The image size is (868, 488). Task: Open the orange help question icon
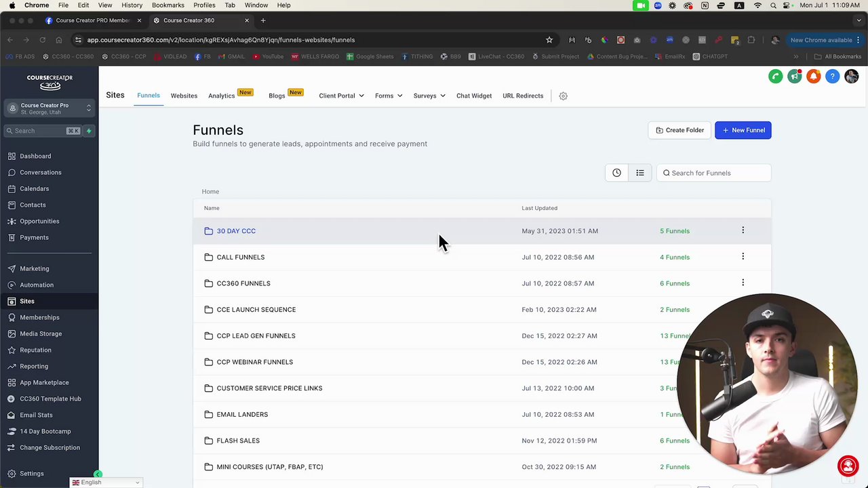(x=832, y=77)
